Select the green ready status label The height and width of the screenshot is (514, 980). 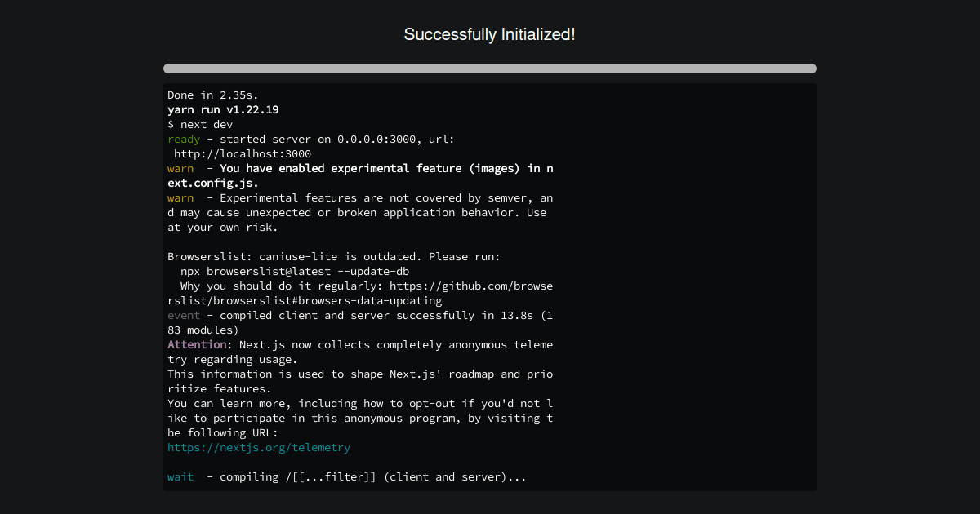click(183, 139)
